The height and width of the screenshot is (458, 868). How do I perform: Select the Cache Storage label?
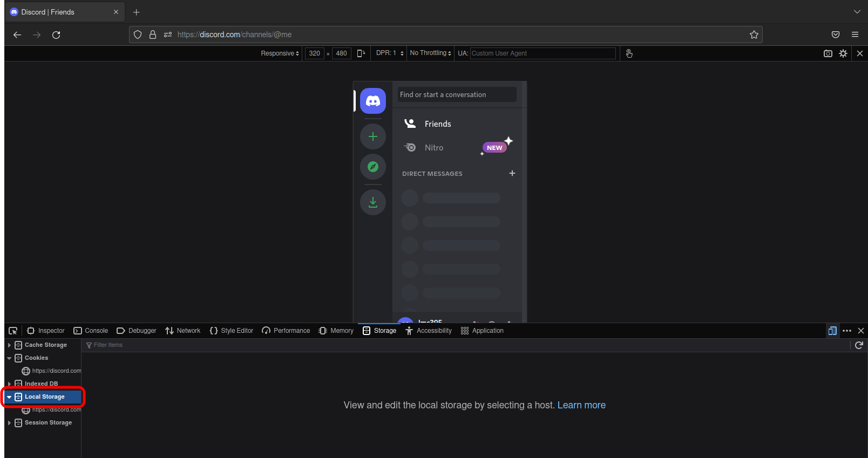[46, 345]
